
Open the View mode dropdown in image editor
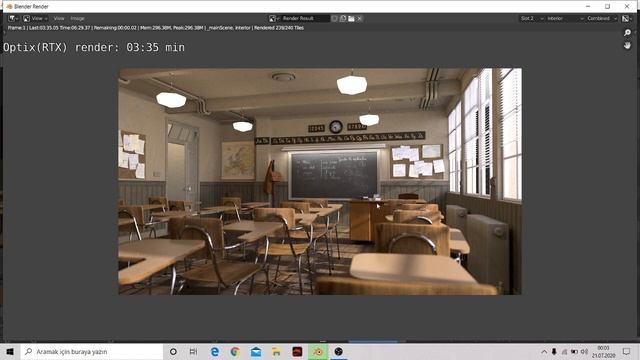click(36, 18)
